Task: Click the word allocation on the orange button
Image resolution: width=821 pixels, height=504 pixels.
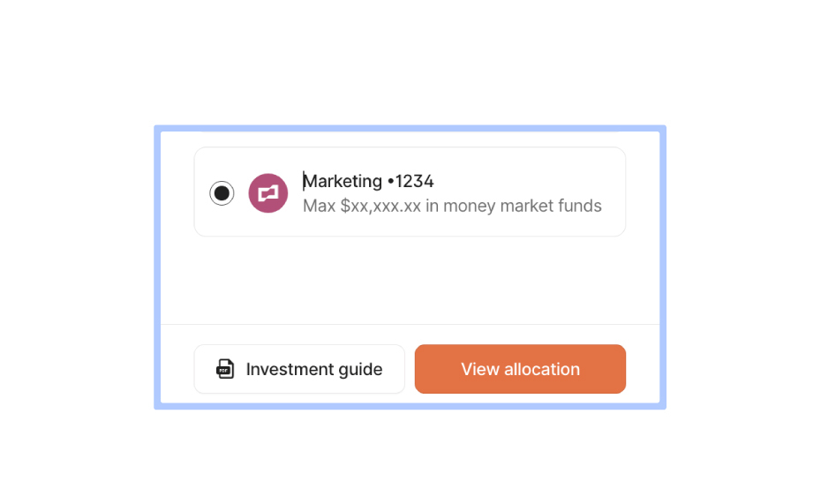Action: click(x=542, y=369)
